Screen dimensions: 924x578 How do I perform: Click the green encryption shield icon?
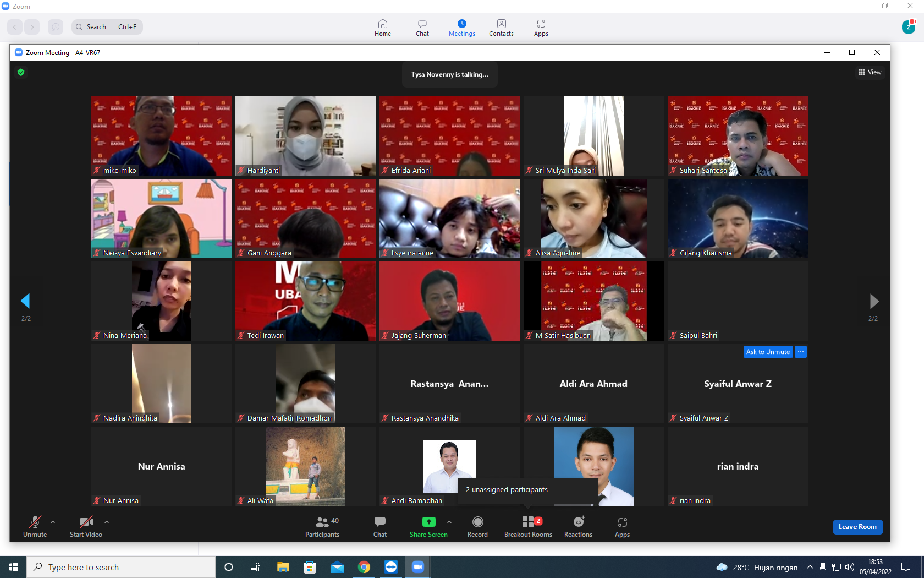point(21,72)
